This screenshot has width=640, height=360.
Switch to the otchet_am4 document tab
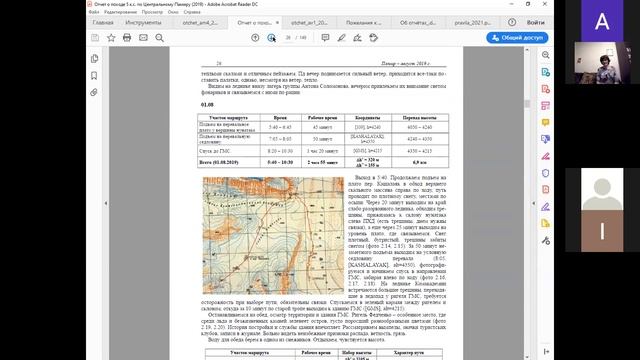point(200,22)
